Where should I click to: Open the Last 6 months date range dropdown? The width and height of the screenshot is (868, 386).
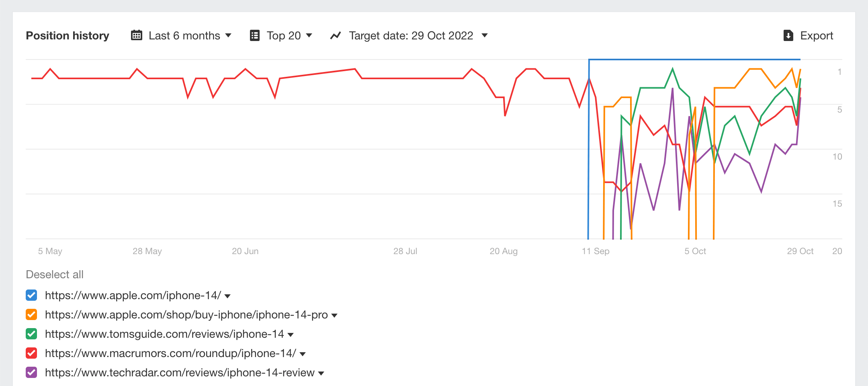184,35
